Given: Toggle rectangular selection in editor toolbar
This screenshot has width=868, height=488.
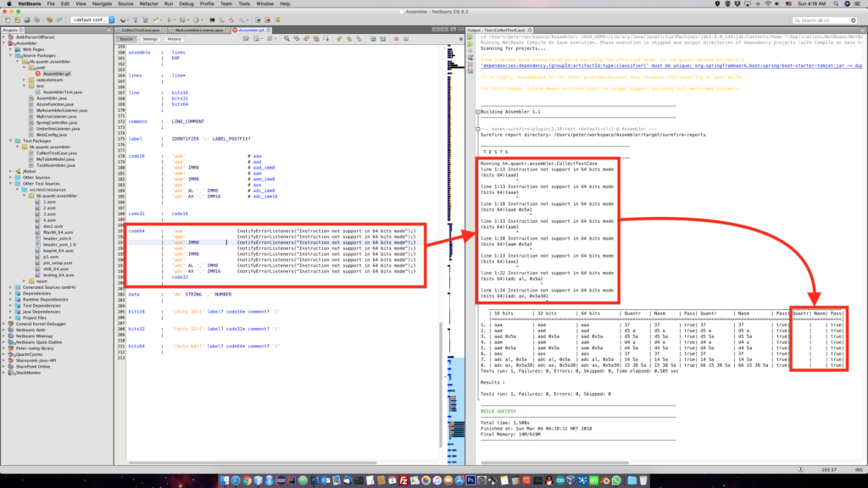Looking at the screenshot, I should click(326, 39).
